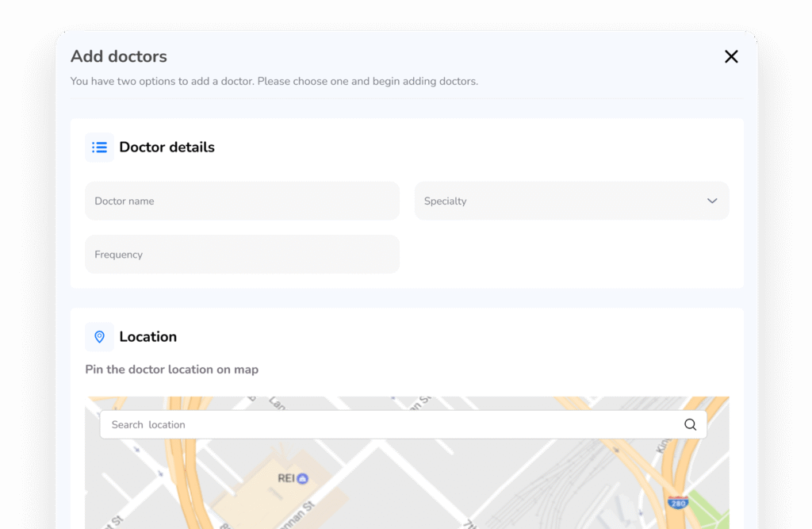Click the Doctor details heading
This screenshot has width=812, height=529.
click(167, 148)
